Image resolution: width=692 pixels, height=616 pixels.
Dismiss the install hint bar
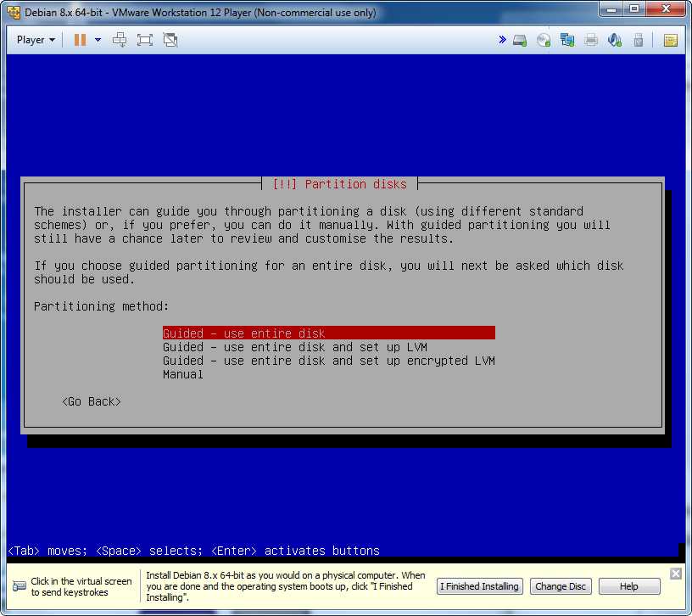675,574
